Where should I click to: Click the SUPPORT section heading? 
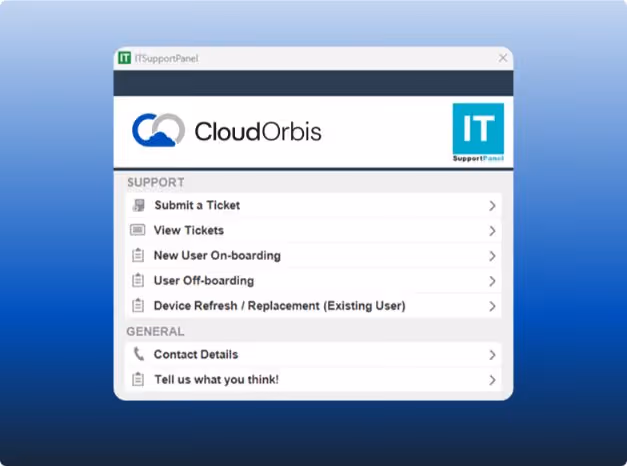pyautogui.click(x=156, y=182)
